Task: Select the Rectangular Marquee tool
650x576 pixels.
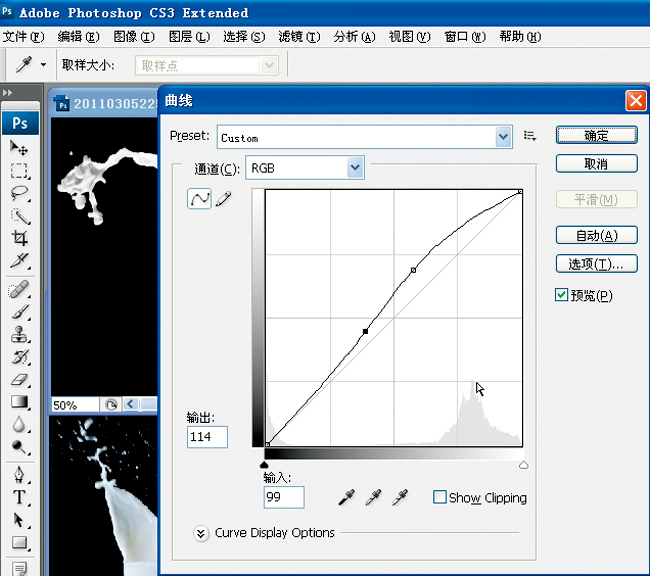Action: tap(19, 170)
